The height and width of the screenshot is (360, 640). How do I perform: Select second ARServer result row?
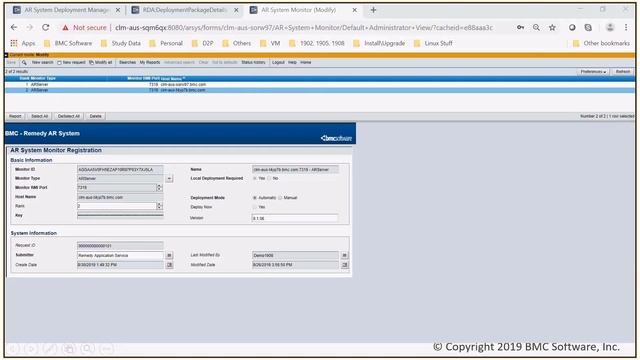tap(320, 90)
